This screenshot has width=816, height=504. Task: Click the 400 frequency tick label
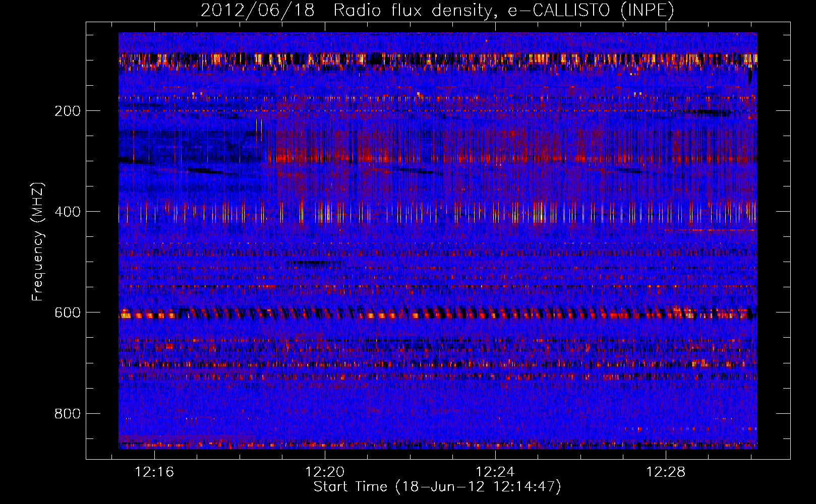[68, 212]
